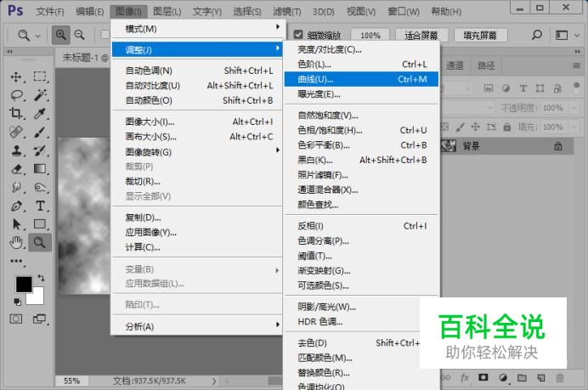Toggle type layer filter in Layers panel
588x390 pixels.
pyautogui.click(x=523, y=88)
